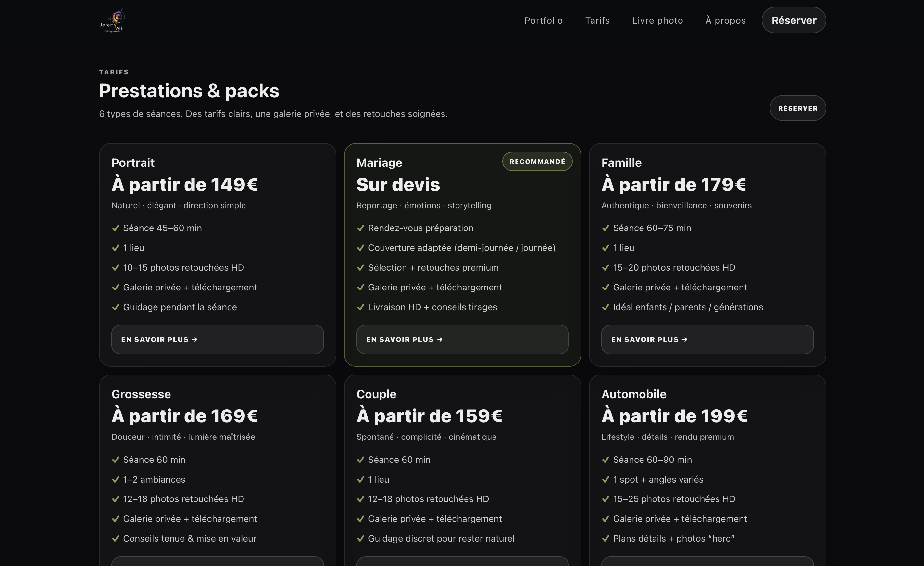Click the checkmark beside 15–20 photos retouchées HD
The height and width of the screenshot is (566, 924).
click(x=605, y=268)
